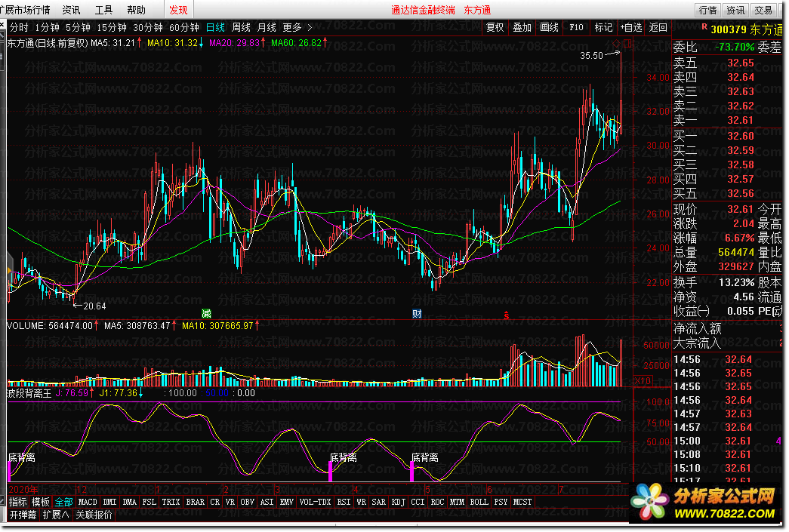
Task: Expand the 更多 periods dropdown
Action: point(297,28)
